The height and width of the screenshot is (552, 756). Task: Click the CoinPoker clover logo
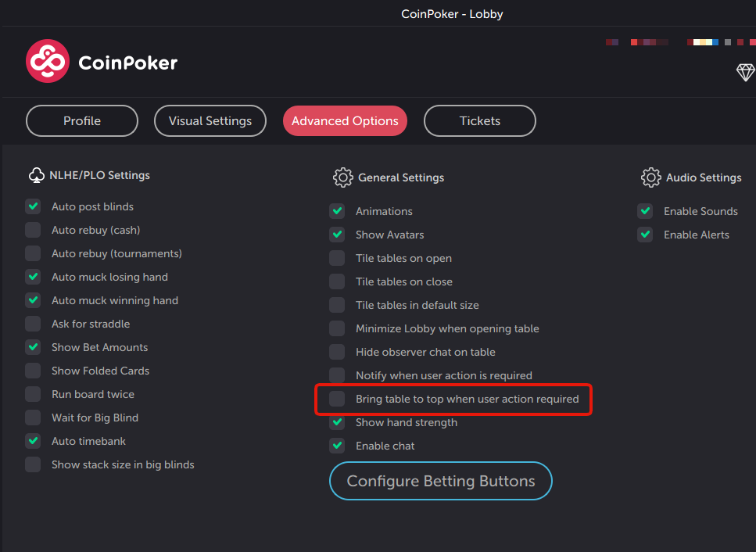[x=47, y=61]
